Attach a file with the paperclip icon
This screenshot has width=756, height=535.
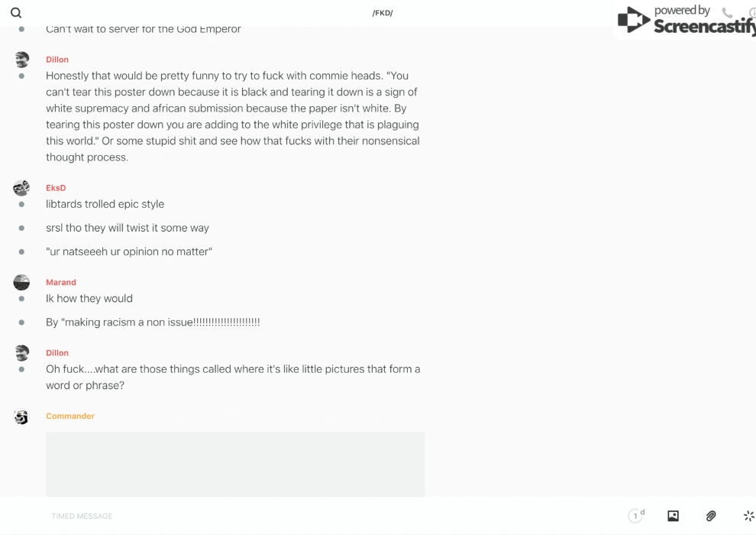711,516
